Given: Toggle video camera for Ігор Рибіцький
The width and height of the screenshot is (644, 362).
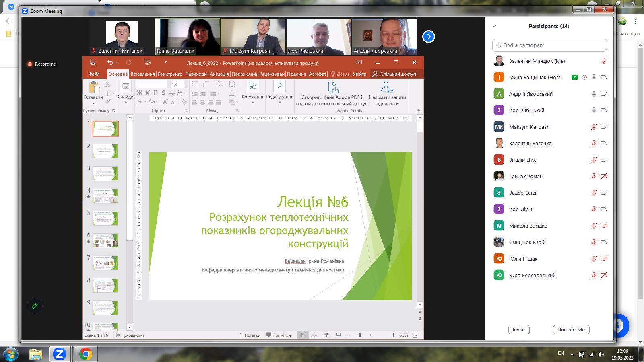Looking at the screenshot, I should tap(604, 110).
